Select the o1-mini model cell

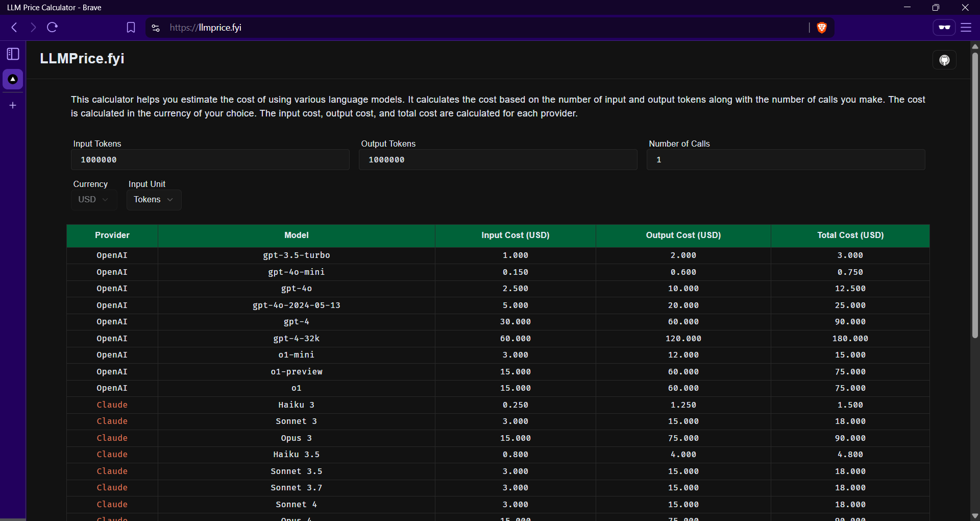pos(297,355)
